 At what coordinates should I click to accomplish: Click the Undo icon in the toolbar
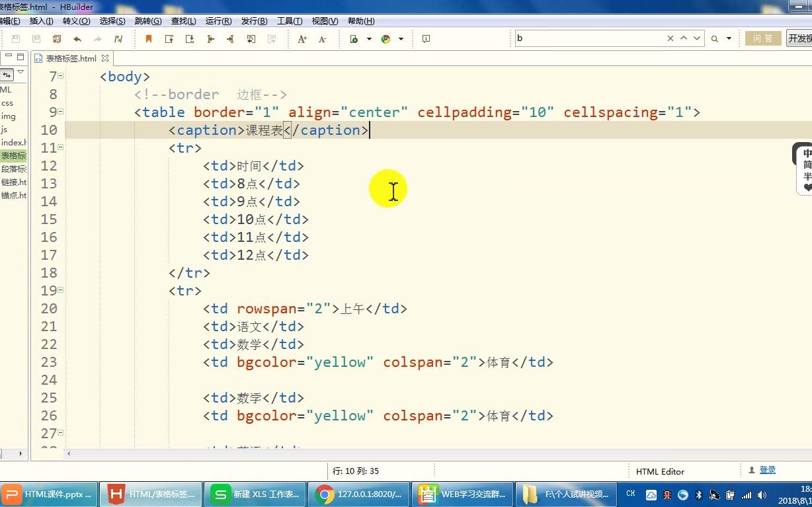pos(77,38)
